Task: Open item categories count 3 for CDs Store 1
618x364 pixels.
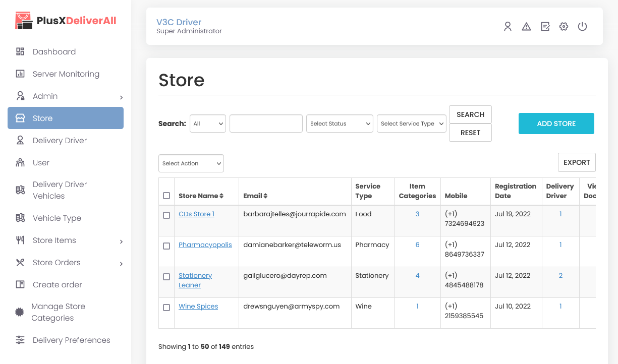Action: click(417, 214)
